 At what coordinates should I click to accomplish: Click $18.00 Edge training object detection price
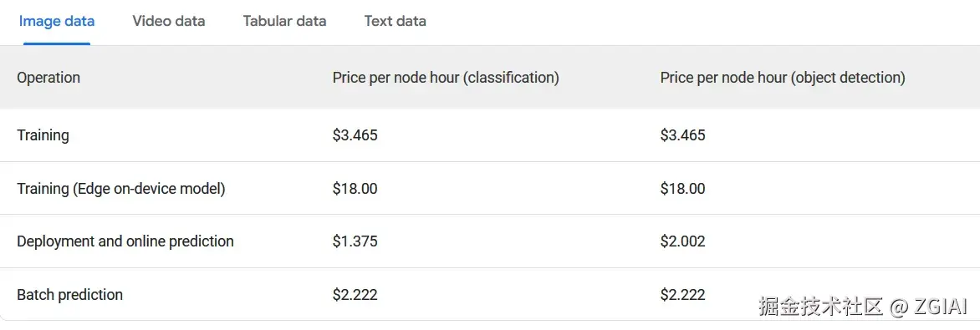click(682, 189)
